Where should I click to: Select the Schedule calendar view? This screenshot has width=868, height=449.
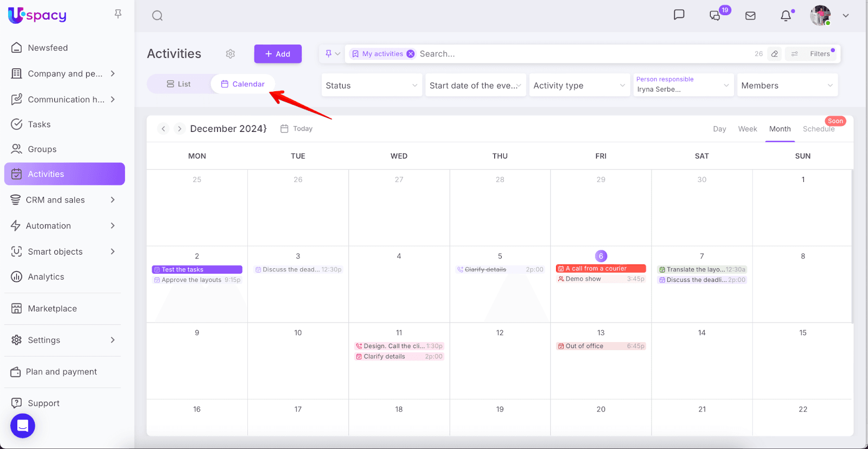[x=819, y=129]
